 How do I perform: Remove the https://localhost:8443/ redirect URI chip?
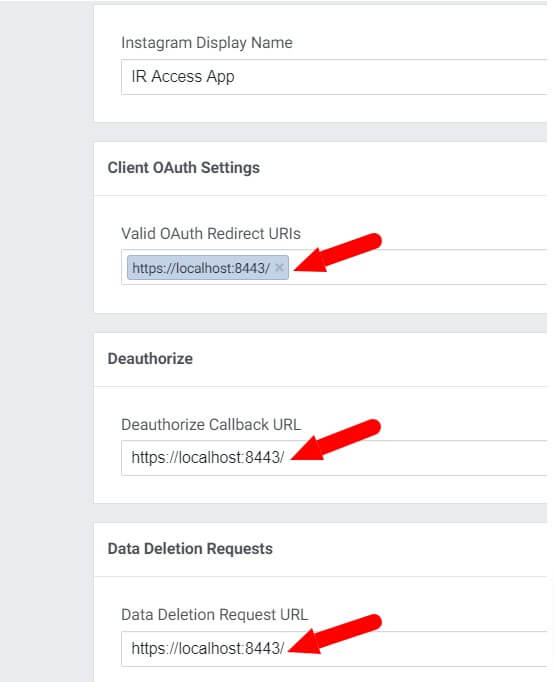click(280, 267)
